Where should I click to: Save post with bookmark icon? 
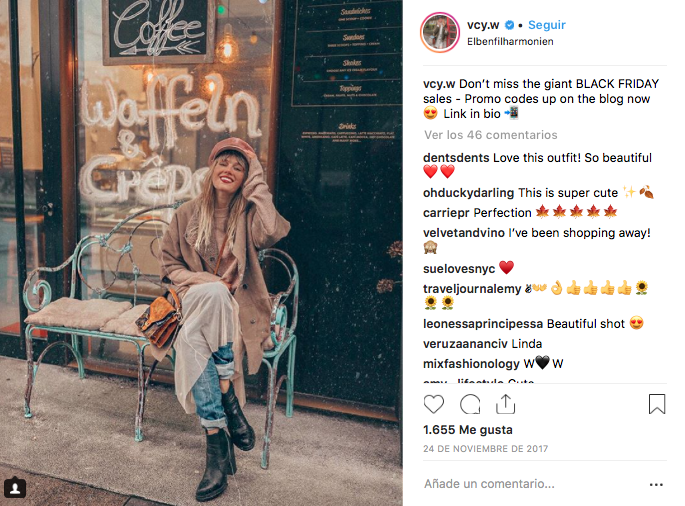[x=657, y=404]
